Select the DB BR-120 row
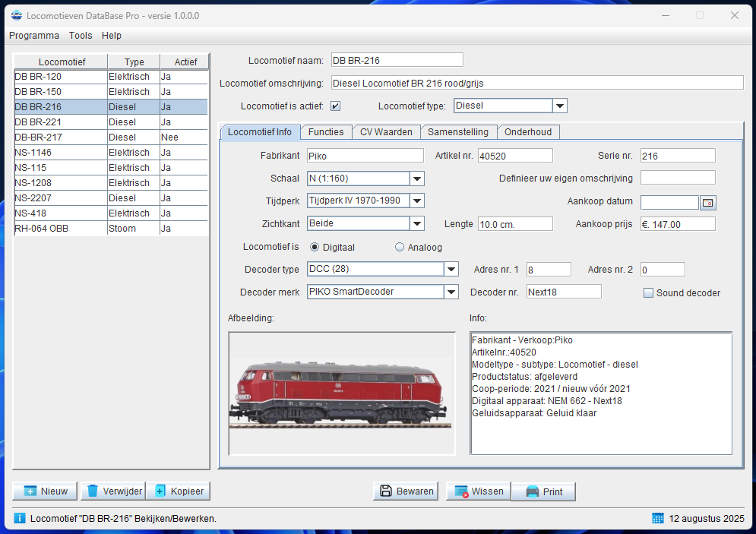 pos(111,77)
